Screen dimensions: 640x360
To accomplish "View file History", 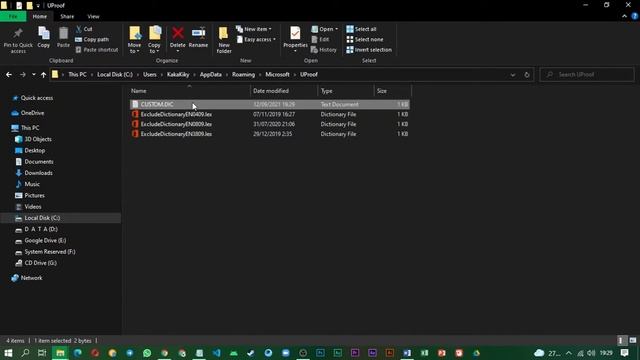I will point(324,50).
